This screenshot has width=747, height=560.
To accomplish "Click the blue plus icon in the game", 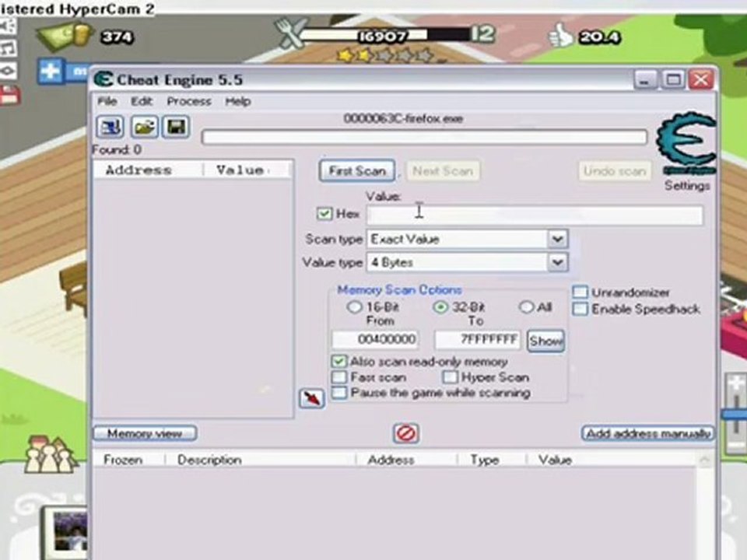I will (51, 71).
